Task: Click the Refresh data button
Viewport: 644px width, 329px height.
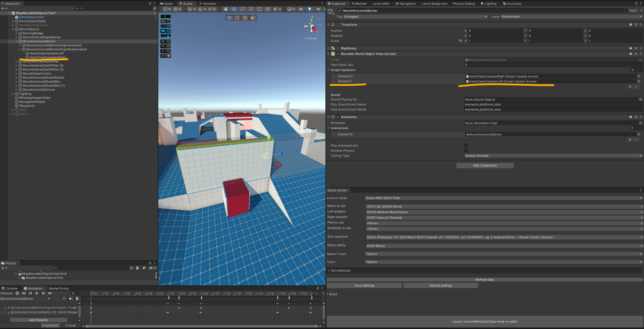Action: coord(485,279)
